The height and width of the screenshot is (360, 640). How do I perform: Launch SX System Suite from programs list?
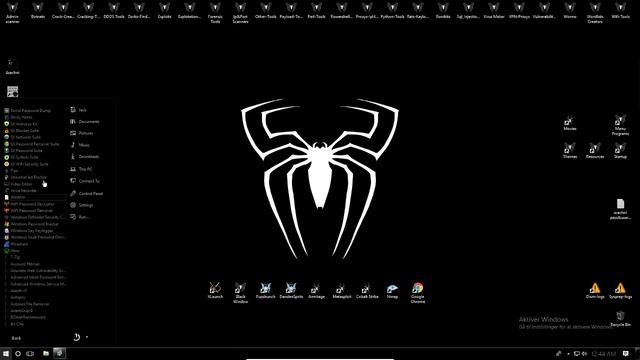21,157
